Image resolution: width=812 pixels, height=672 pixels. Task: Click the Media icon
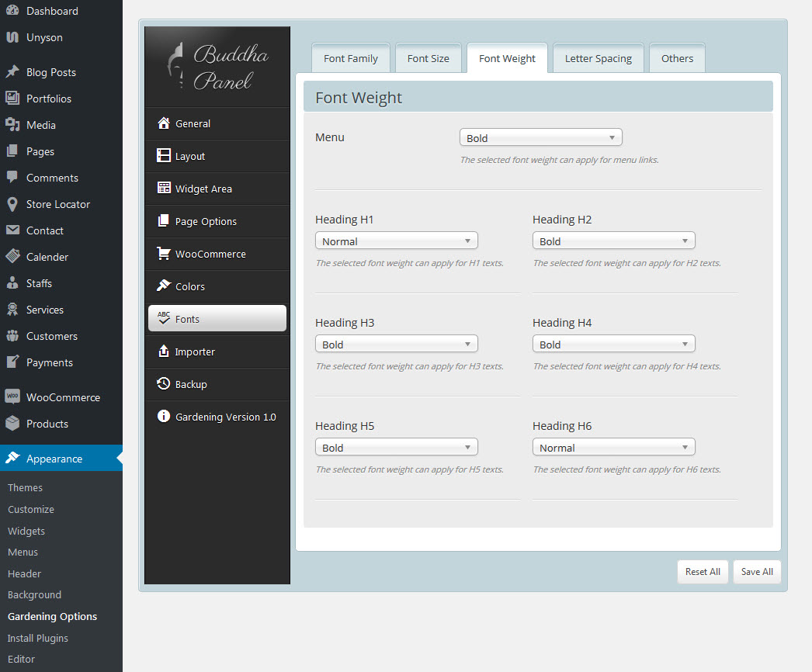12,124
